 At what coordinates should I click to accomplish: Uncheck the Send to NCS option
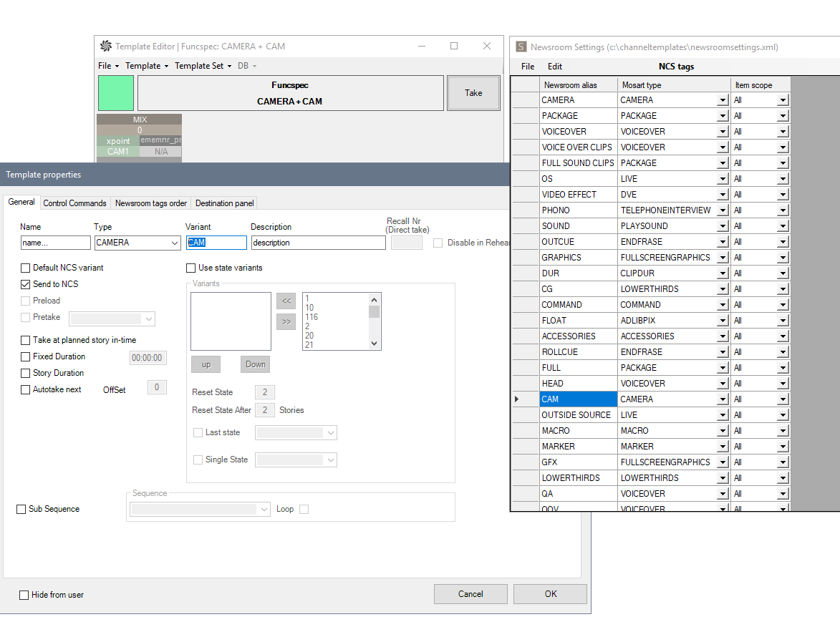[26, 284]
